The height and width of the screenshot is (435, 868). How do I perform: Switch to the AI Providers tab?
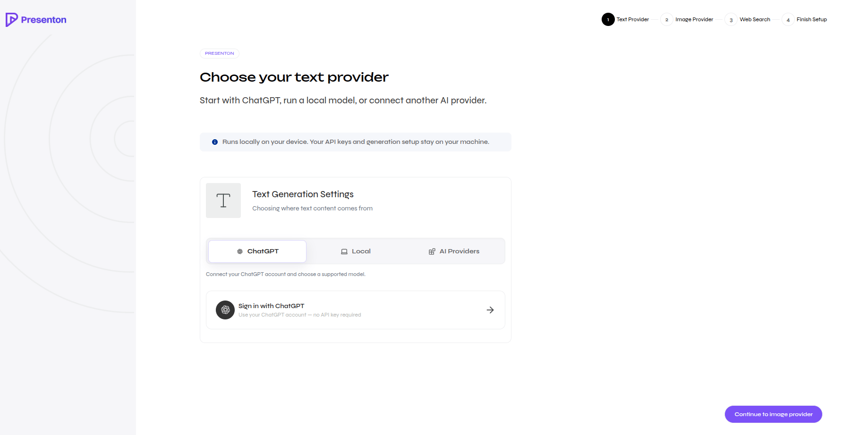click(x=454, y=251)
